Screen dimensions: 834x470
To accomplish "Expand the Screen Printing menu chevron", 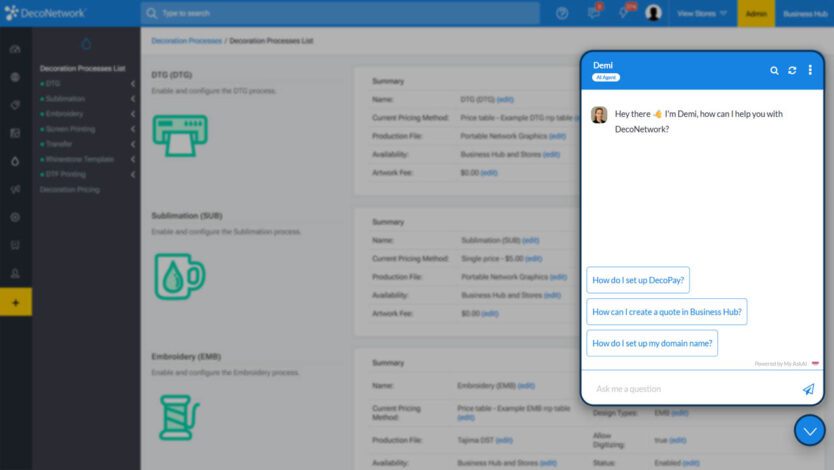I will (x=132, y=129).
